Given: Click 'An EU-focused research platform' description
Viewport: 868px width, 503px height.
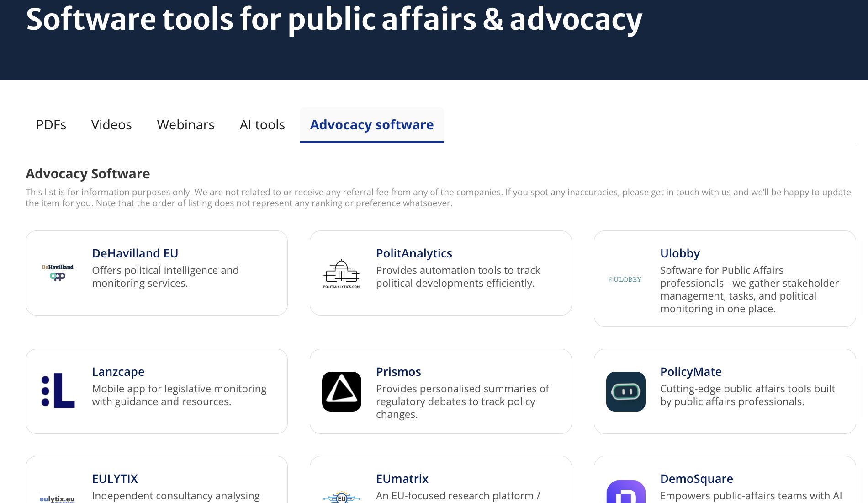Looking at the screenshot, I should click(458, 496).
